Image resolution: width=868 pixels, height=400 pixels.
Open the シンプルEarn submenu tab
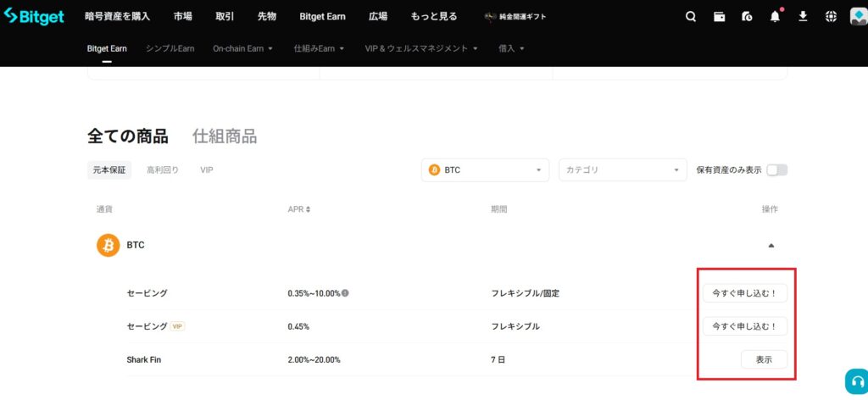click(170, 48)
